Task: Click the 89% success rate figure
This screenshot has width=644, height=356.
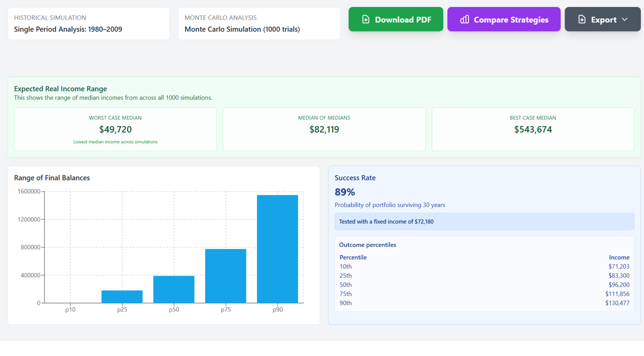Action: pyautogui.click(x=345, y=192)
